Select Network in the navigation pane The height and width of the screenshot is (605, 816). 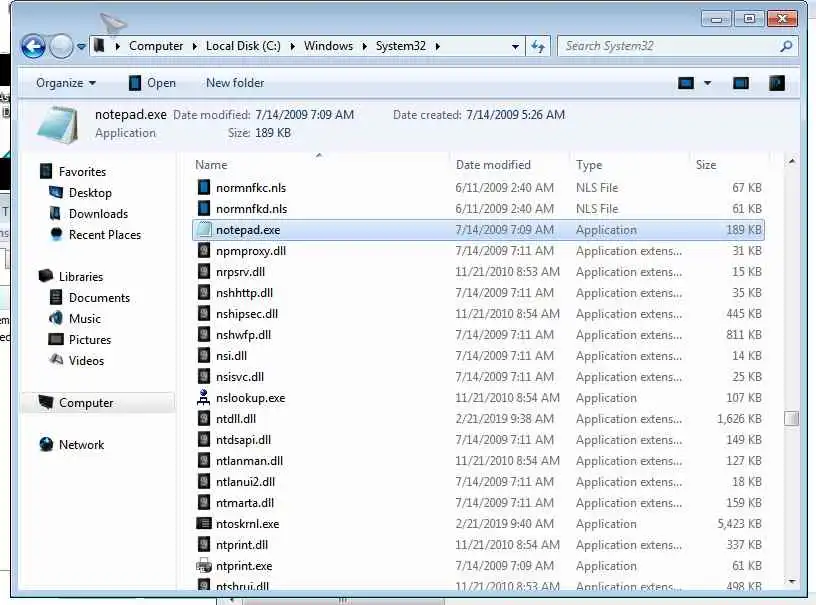click(81, 445)
